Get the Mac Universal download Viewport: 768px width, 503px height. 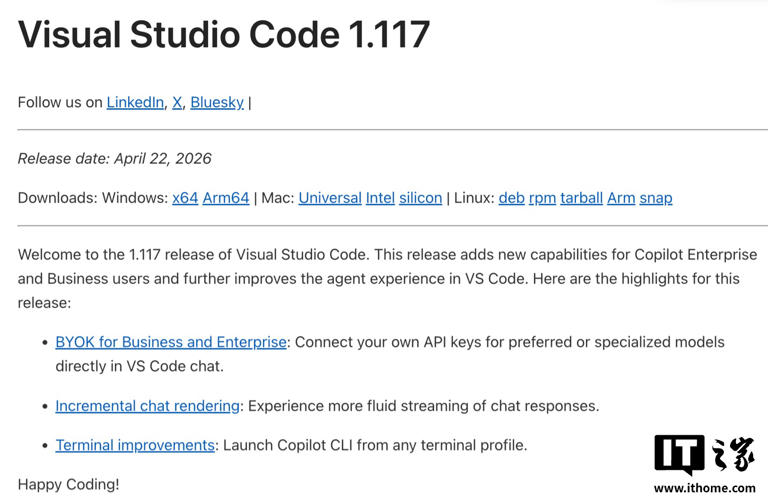tap(330, 198)
